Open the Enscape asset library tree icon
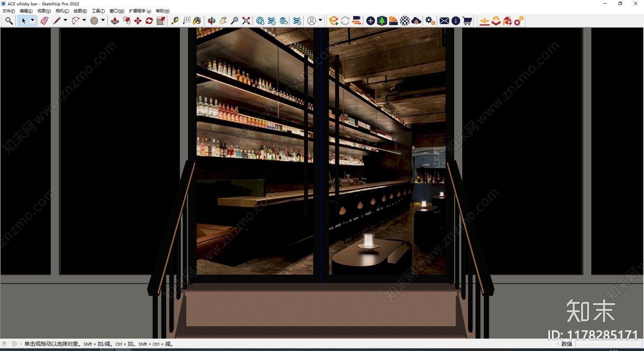644x351 pixels. click(x=382, y=21)
